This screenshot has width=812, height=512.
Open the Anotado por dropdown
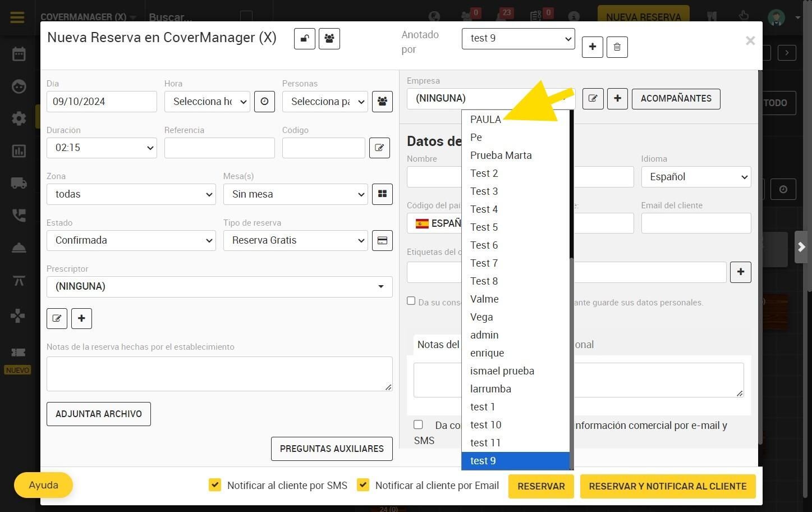pos(519,39)
